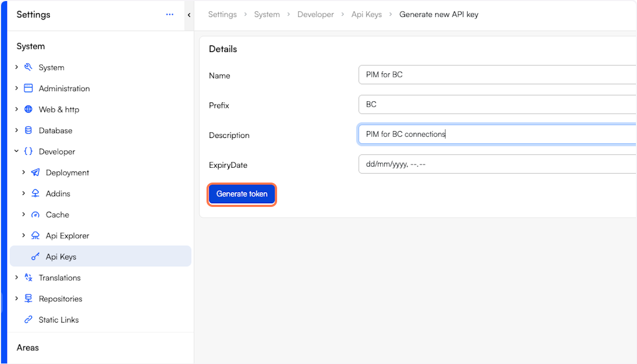
Task: Expand the Api Explorer tree node
Action: [23, 236]
